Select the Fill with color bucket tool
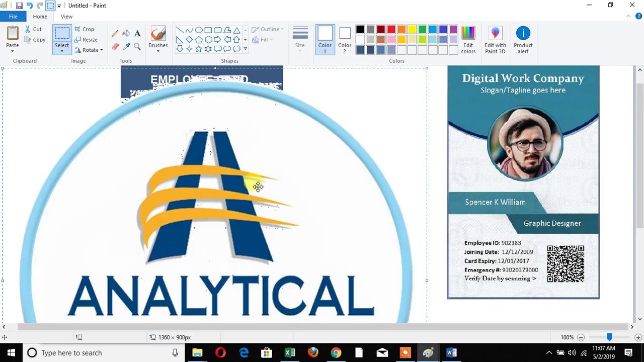Viewport: 644px width, 362px height. click(126, 34)
